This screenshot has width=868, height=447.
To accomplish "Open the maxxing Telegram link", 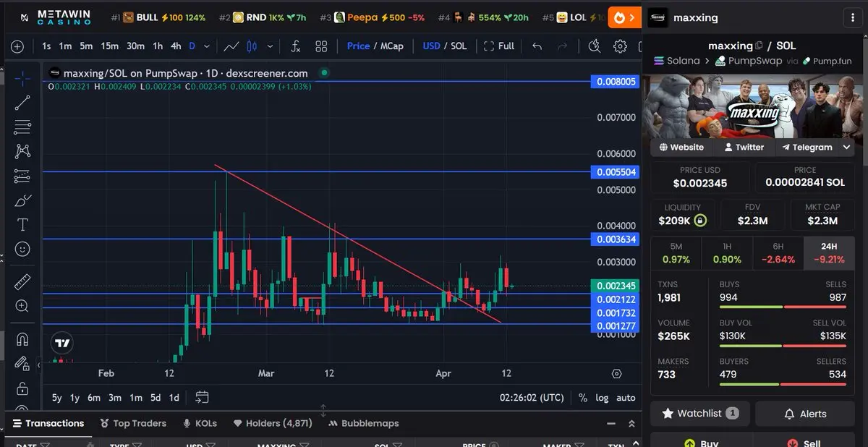I will 807,147.
